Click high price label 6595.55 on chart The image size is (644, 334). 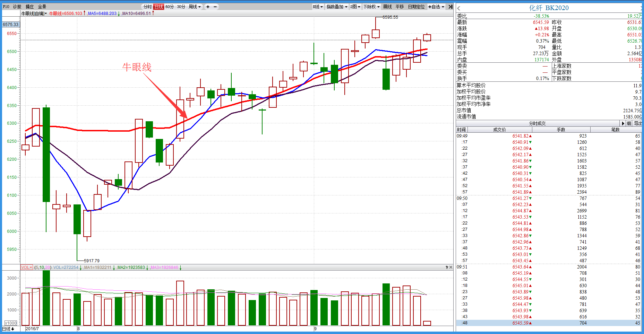tap(390, 17)
